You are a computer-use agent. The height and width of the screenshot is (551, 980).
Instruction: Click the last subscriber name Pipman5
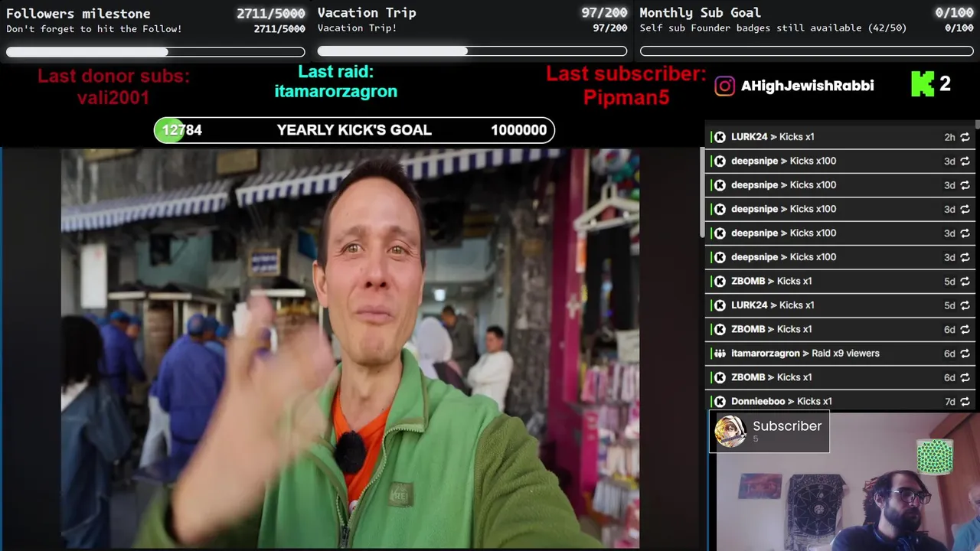pyautogui.click(x=626, y=98)
